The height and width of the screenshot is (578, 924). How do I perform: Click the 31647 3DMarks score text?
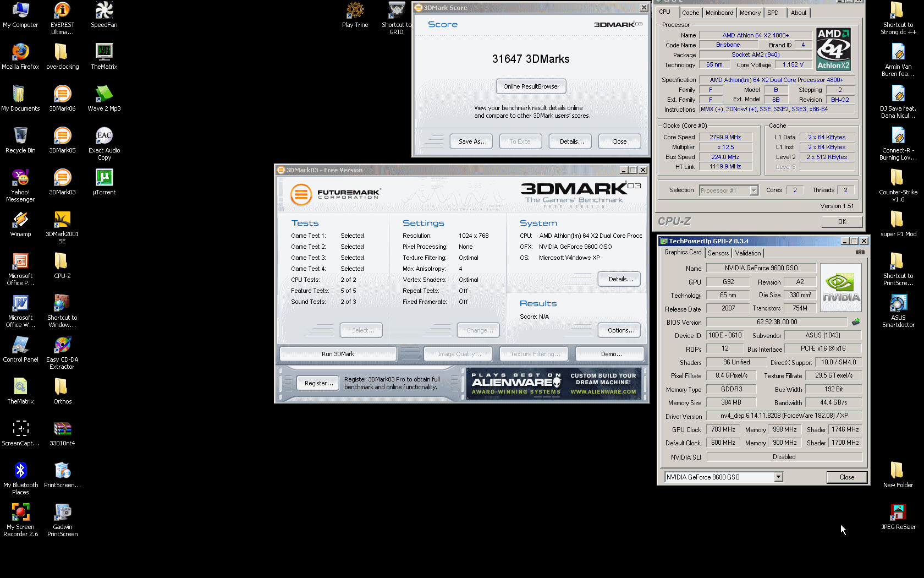pyautogui.click(x=531, y=59)
